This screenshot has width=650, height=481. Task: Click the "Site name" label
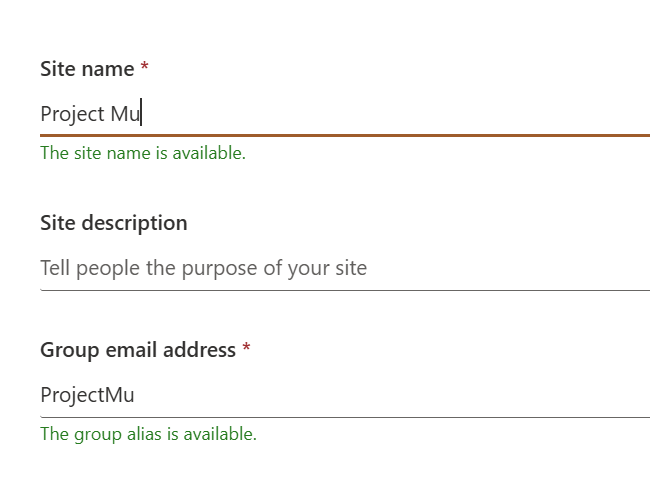click(87, 69)
